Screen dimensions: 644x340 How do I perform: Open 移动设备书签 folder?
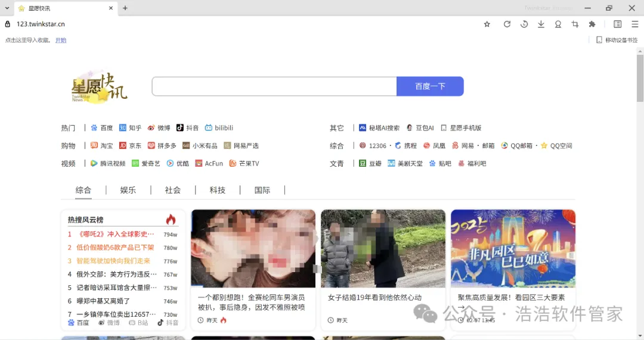(x=617, y=40)
